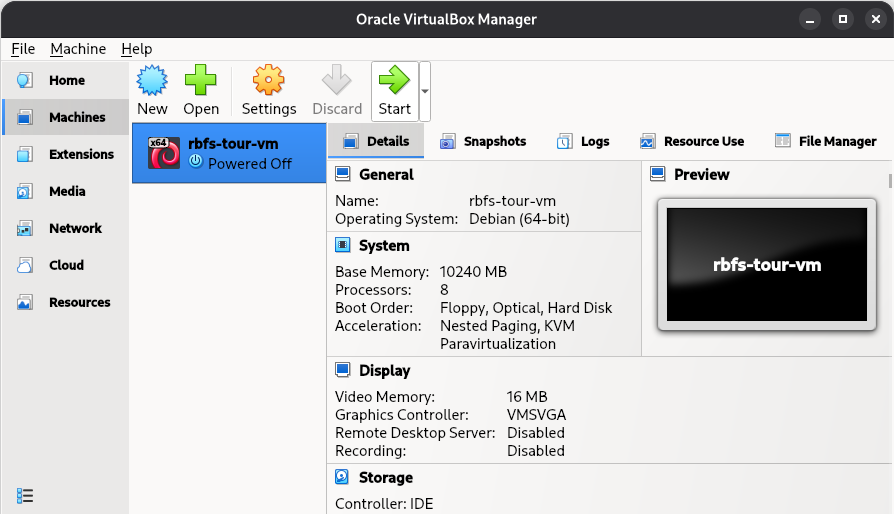Click the rbfs-tour-vm preview thumbnail
Image resolution: width=894 pixels, height=514 pixels.
click(x=767, y=264)
